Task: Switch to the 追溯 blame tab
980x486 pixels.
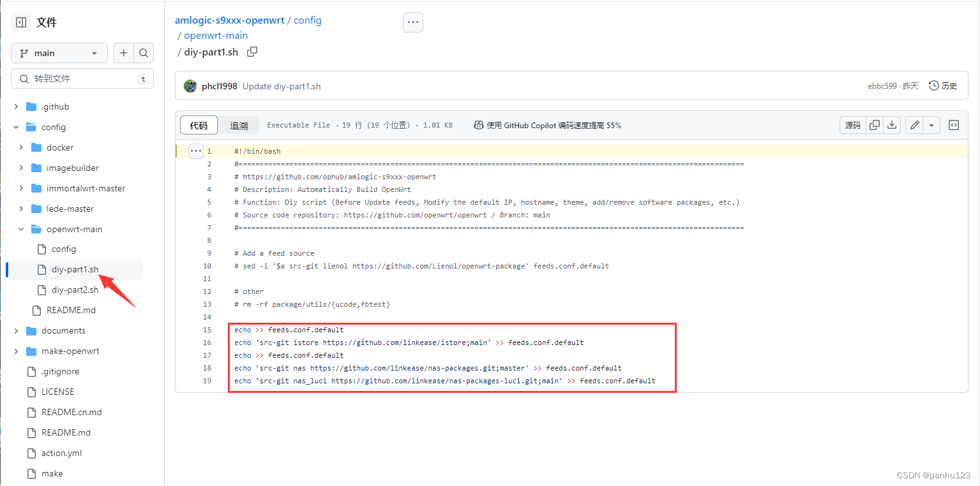Action: [x=239, y=125]
